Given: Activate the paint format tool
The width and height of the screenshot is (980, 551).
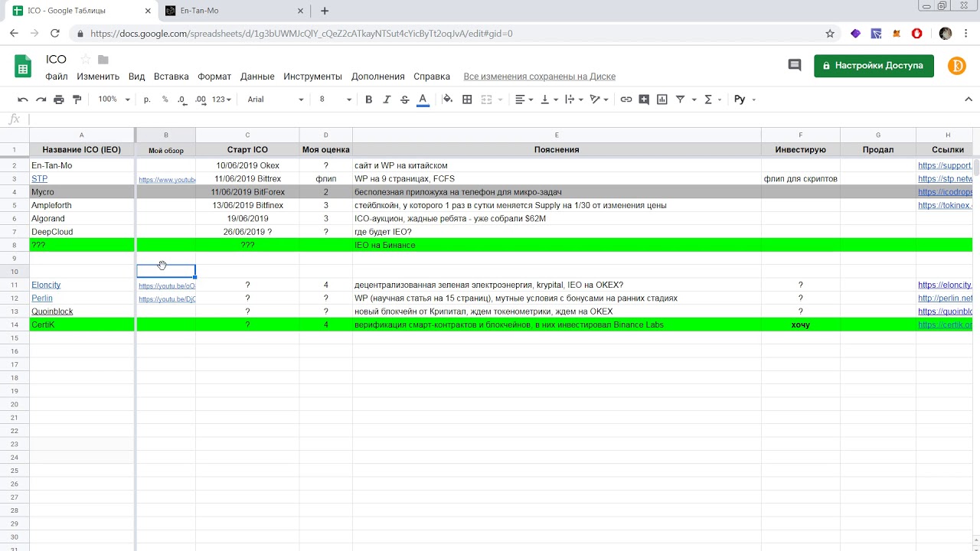Looking at the screenshot, I should click(77, 99).
